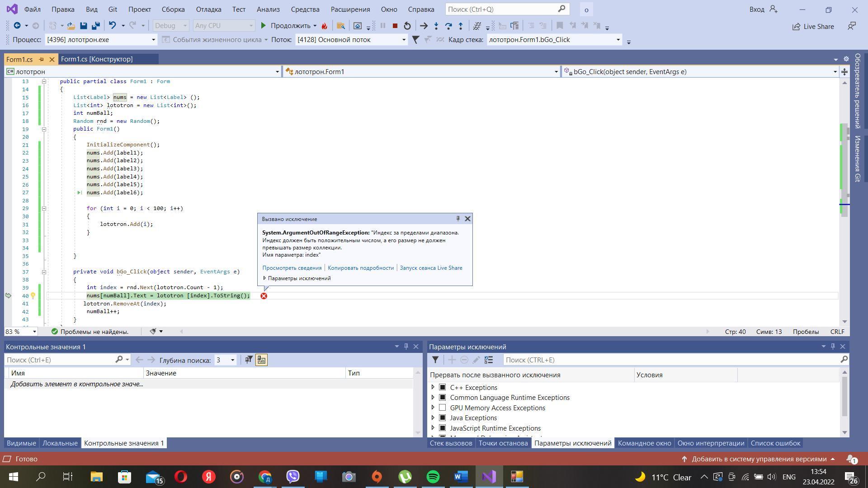Click the Step Over arrow icon
Viewport: 868px width, 488px height.
(x=448, y=26)
